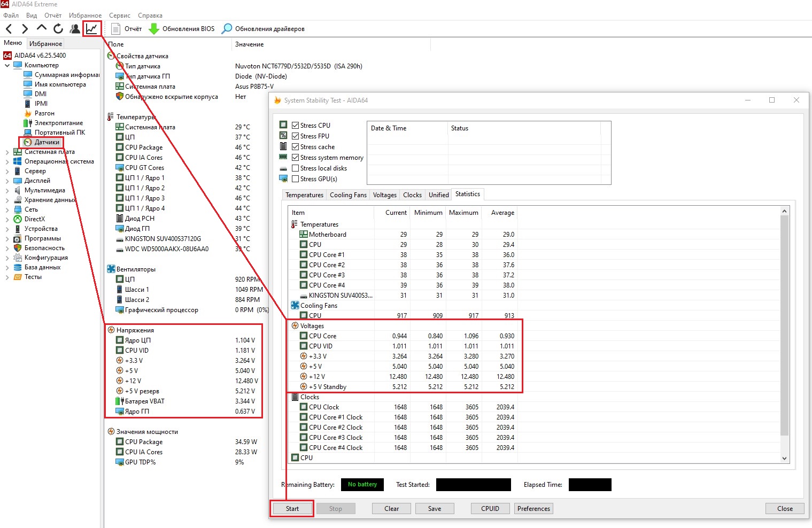The height and width of the screenshot is (528, 812).
Task: Switch to the Избранное sidebar tab
Action: click(x=45, y=44)
